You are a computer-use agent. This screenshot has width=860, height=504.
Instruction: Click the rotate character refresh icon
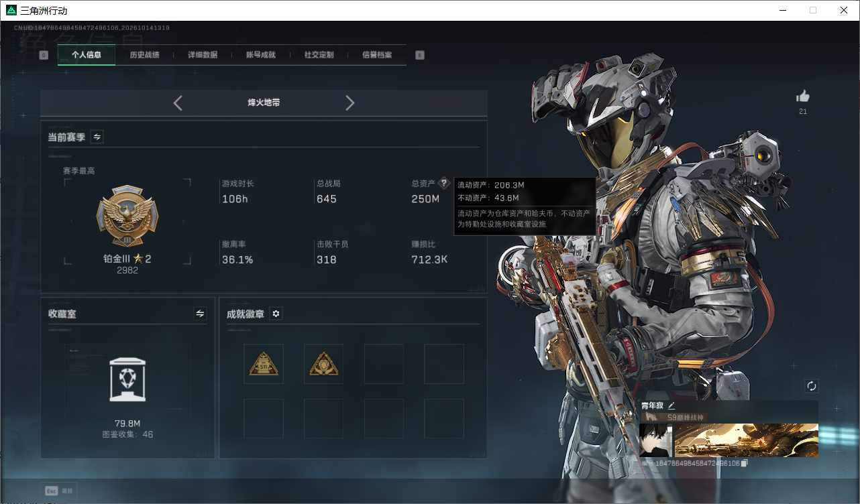(812, 386)
